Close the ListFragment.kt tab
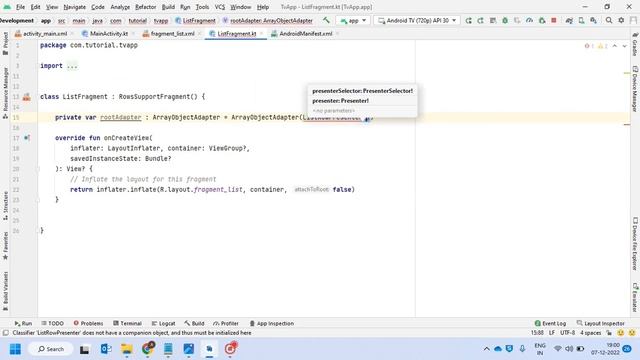 coord(261,33)
